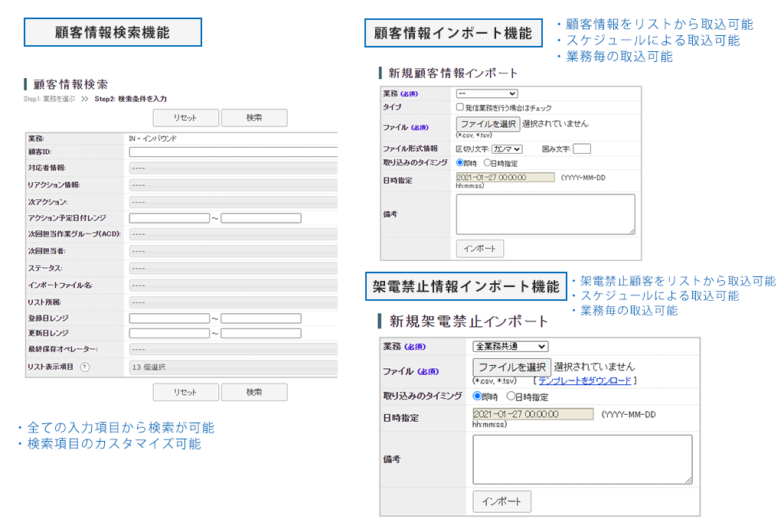Click 日時指定 datetime field in 新規架電禁止インポート

(533, 414)
